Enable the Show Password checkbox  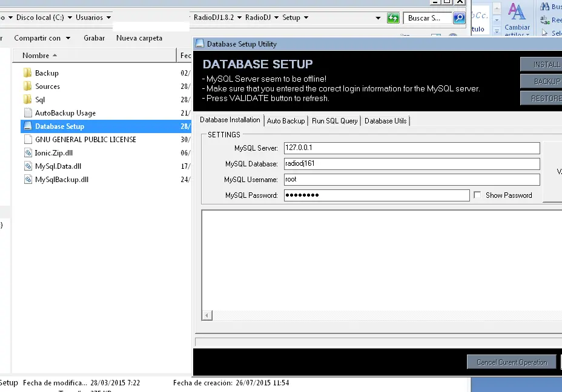coord(478,195)
